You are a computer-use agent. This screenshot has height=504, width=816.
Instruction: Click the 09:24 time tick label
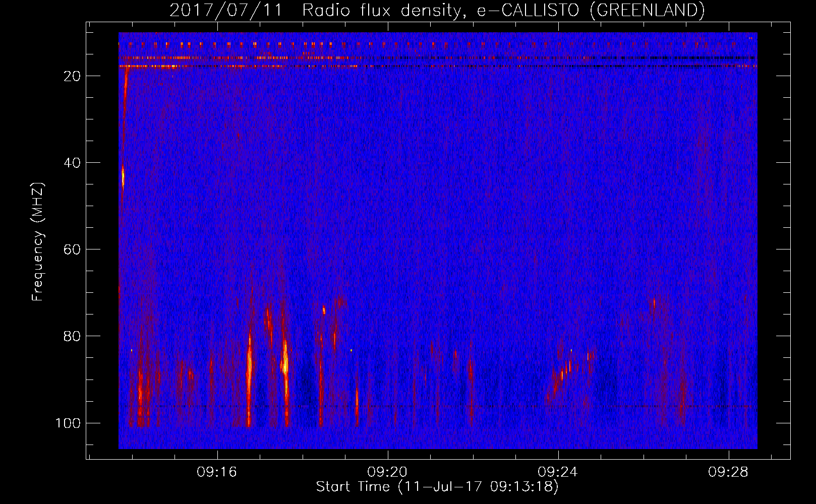[558, 472]
